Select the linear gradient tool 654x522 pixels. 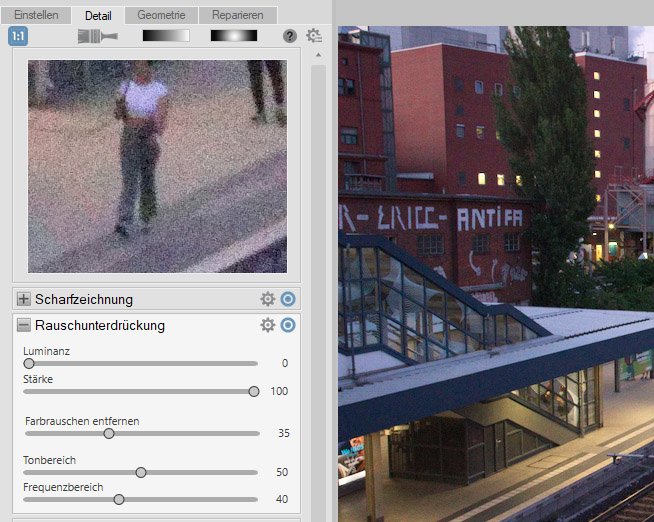[165, 36]
